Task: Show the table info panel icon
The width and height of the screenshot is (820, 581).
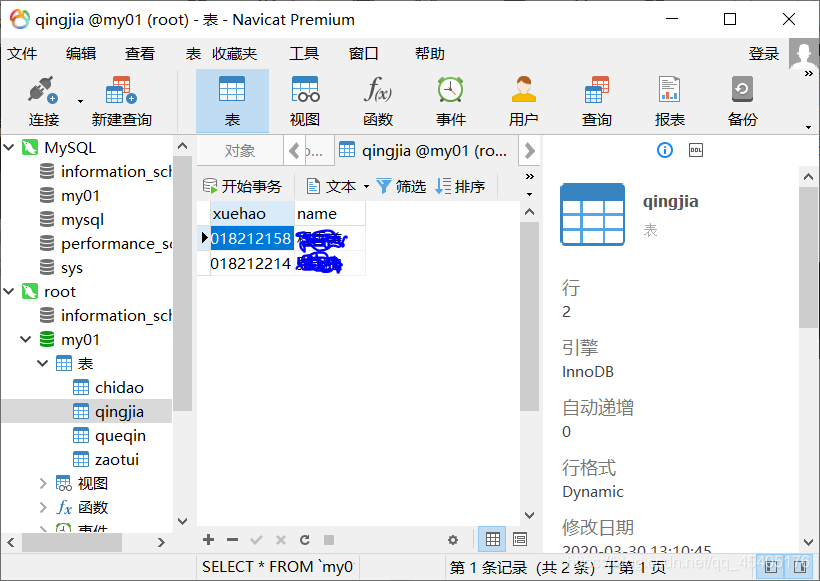Action: click(x=665, y=151)
